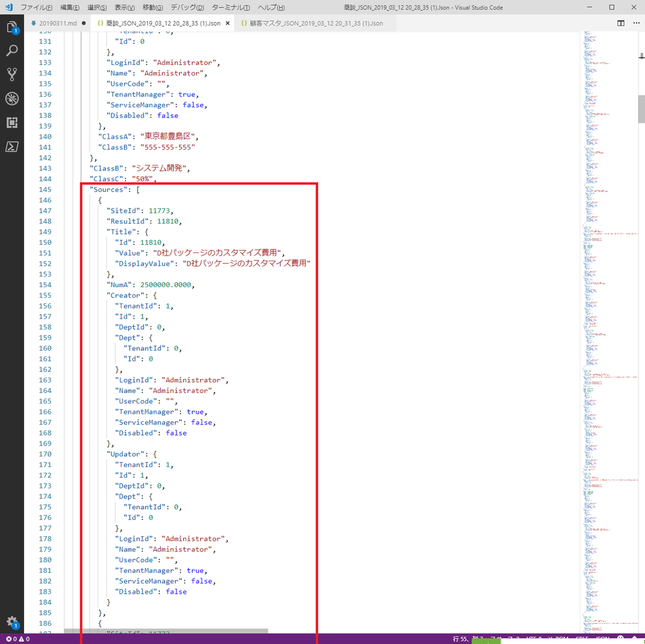Click the "Value": "D社パッケージのカスタマイズ費用" line
The width and height of the screenshot is (645, 644).
[200, 253]
